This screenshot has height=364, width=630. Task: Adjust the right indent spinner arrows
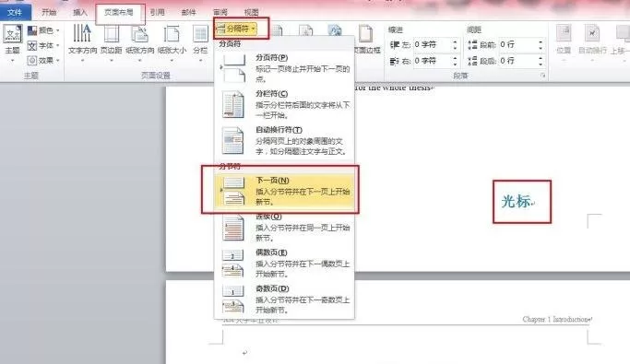click(455, 61)
